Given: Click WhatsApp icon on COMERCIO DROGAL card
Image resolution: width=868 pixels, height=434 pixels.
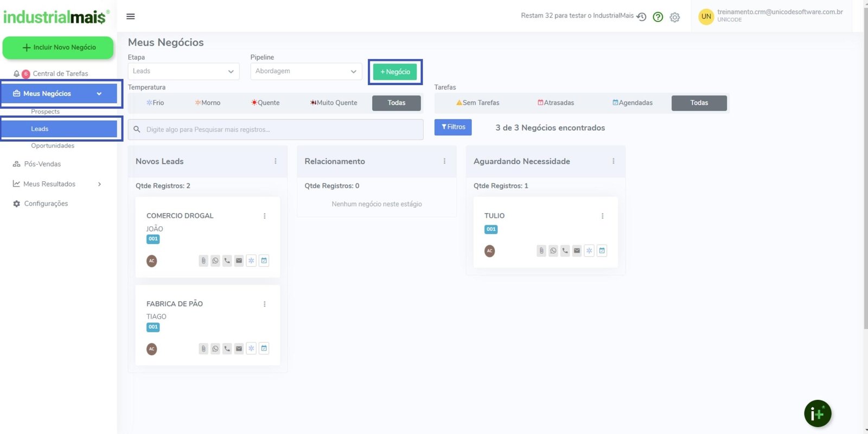Looking at the screenshot, I should tap(215, 261).
